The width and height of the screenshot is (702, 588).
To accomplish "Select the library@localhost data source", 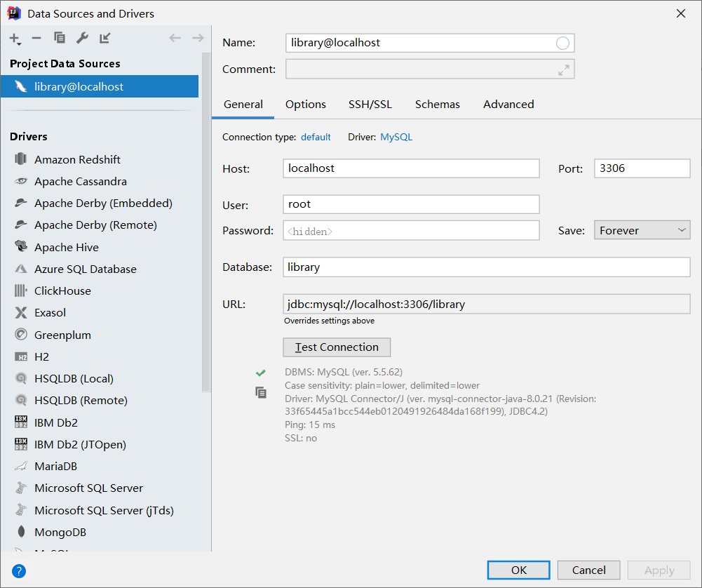I will tap(100, 86).
